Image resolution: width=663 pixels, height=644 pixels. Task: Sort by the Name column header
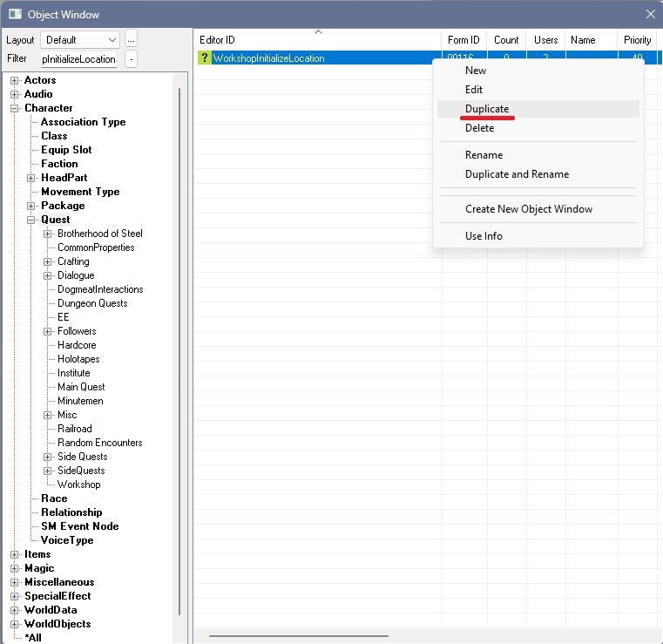pos(591,40)
